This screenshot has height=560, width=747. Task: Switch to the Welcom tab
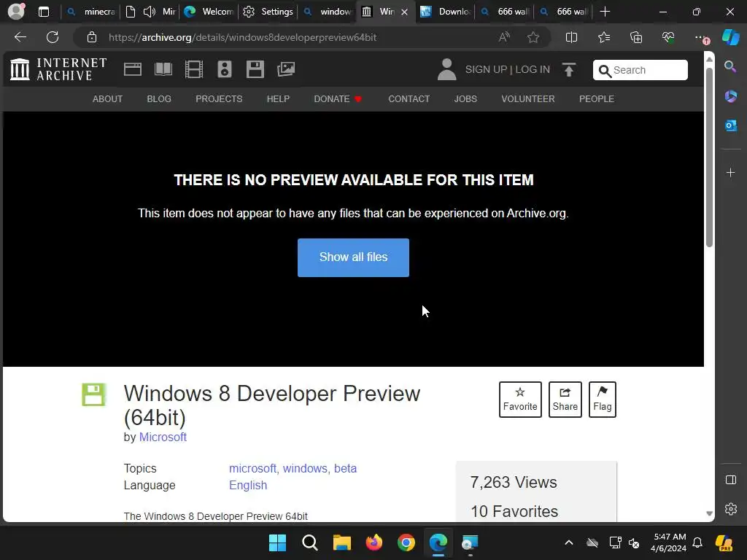pyautogui.click(x=209, y=12)
